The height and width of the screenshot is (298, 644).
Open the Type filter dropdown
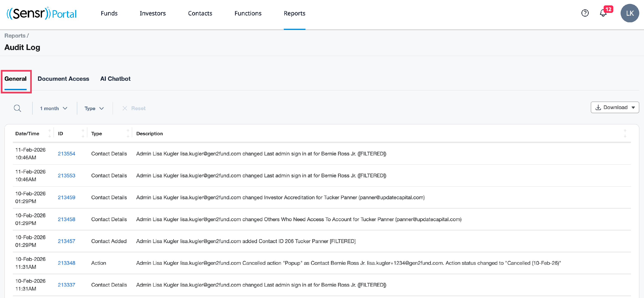(x=94, y=108)
